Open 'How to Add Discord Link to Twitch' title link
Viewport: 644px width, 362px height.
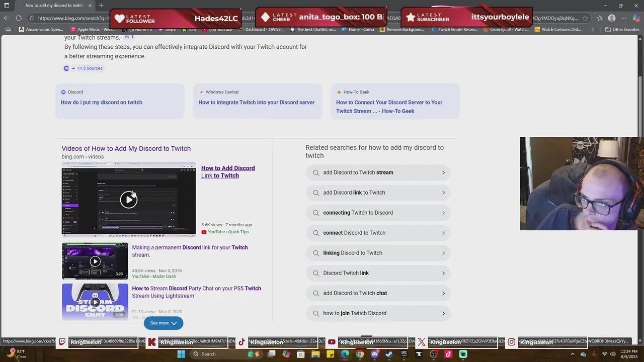pyautogui.click(x=228, y=172)
